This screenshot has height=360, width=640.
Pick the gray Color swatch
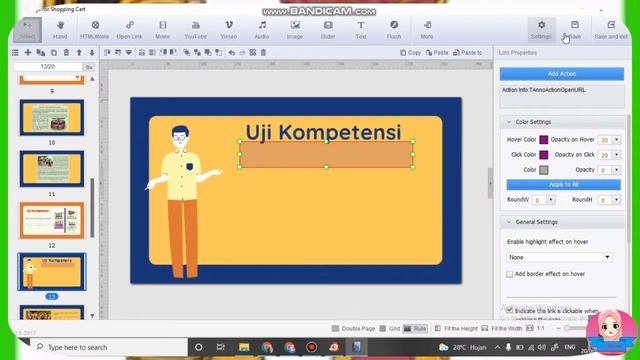point(544,170)
